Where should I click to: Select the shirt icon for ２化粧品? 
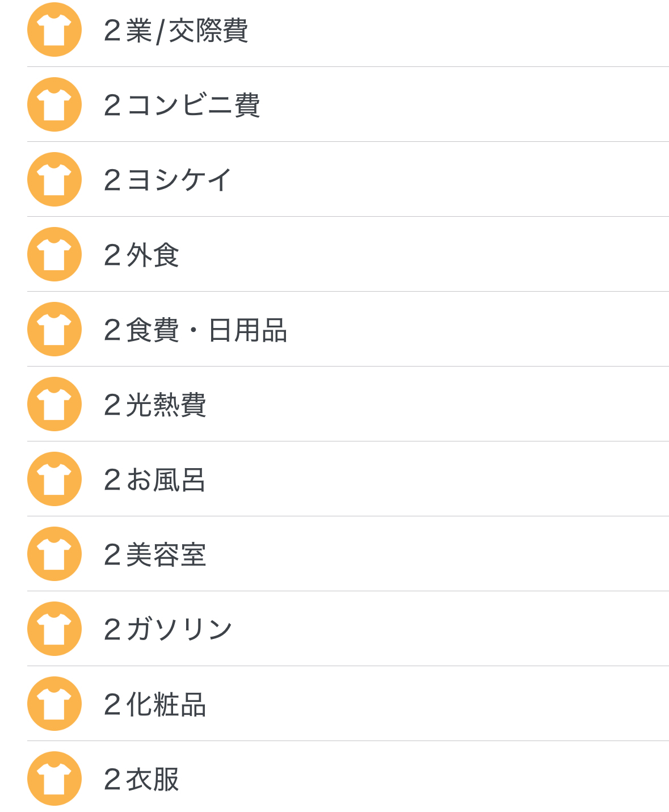coord(54,704)
